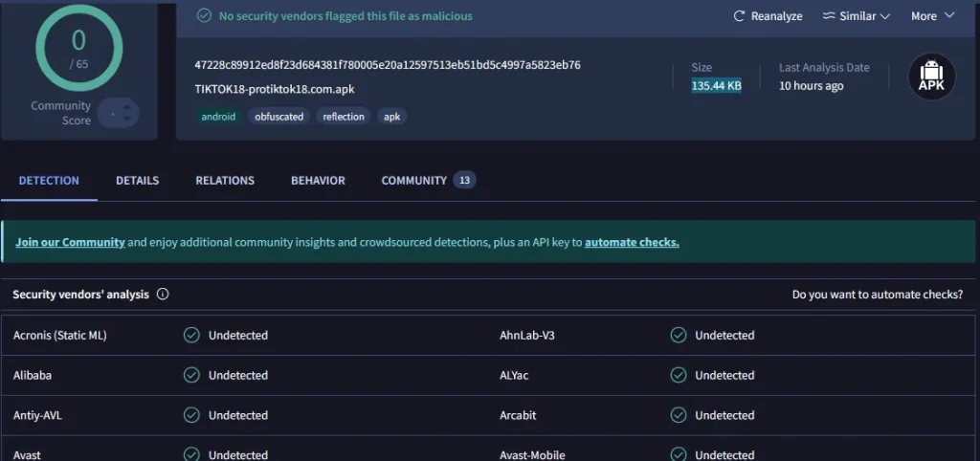Image resolution: width=980 pixels, height=461 pixels.
Task: Click the 0 / 65 detection score circle
Action: click(78, 48)
